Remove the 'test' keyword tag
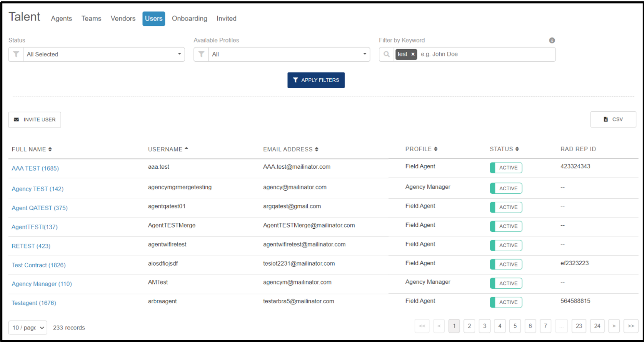The height and width of the screenshot is (342, 644). 413,54
